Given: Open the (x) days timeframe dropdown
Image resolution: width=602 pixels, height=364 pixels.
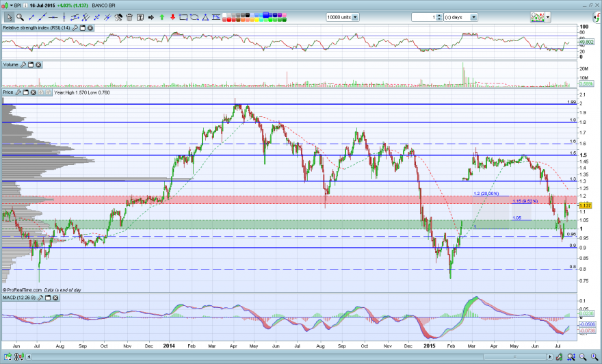Looking at the screenshot, I should pyautogui.click(x=474, y=17).
